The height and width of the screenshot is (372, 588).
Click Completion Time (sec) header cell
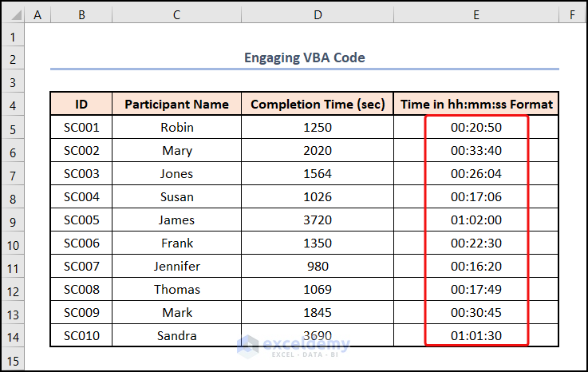point(318,105)
